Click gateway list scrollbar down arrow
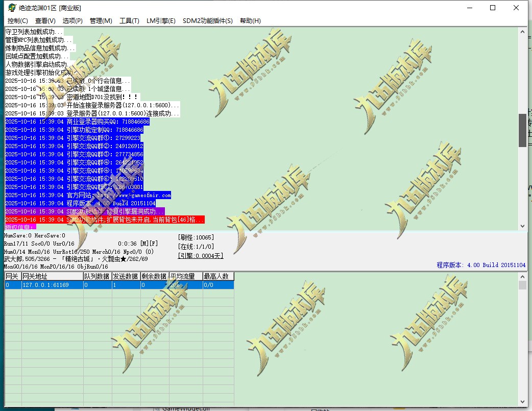Screen dimensions: 532x411 (522, 402)
